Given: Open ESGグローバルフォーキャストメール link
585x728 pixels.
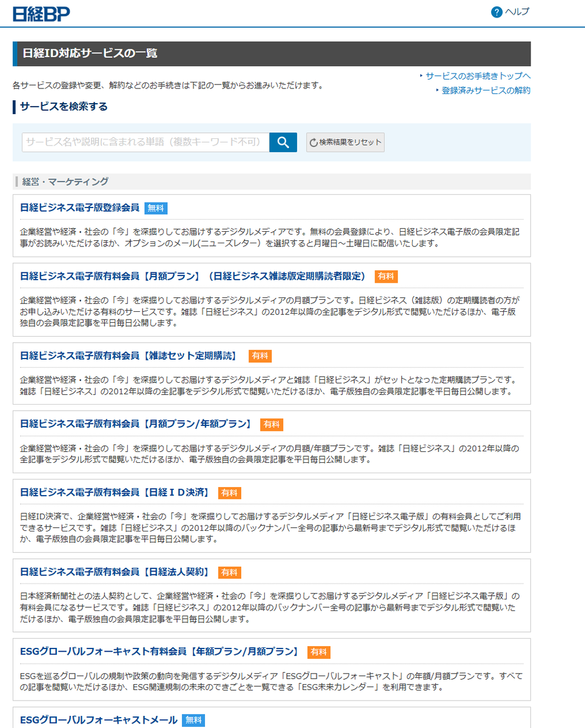Looking at the screenshot, I should [x=98, y=720].
